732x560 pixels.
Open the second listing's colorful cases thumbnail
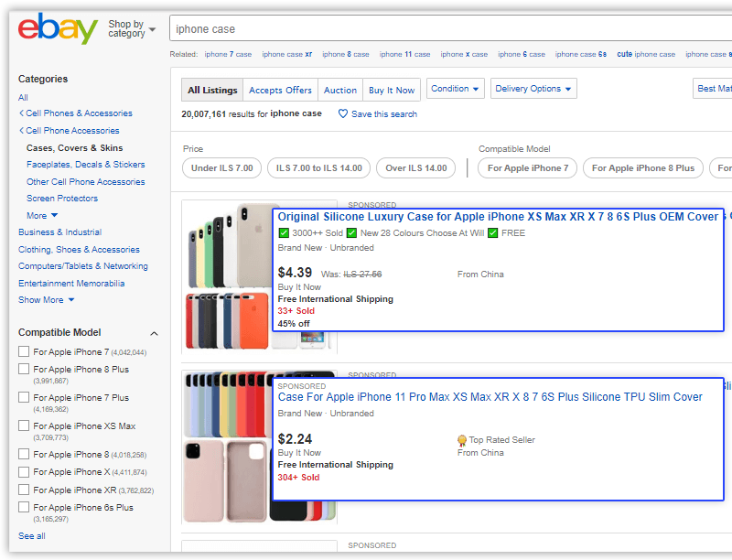point(227,447)
